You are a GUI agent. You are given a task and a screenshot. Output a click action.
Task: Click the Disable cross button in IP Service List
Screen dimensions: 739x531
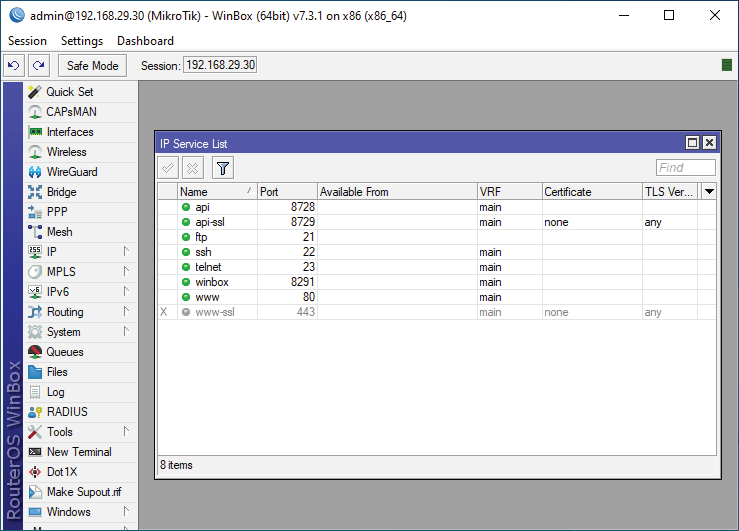click(193, 168)
